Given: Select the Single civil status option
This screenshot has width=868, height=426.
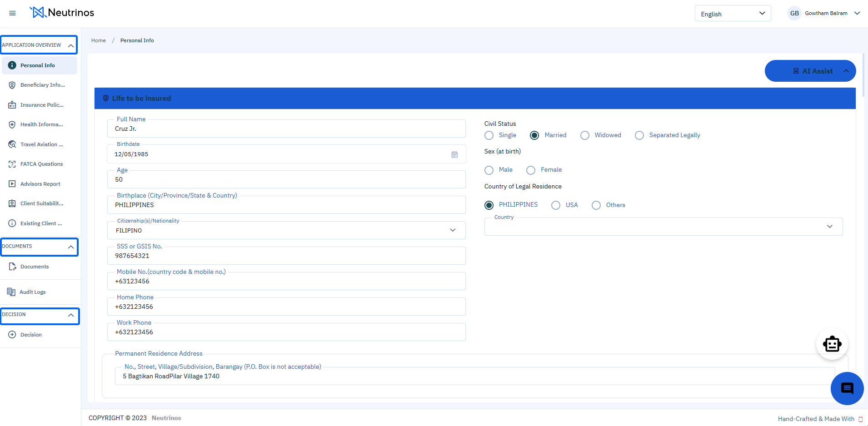Looking at the screenshot, I should pyautogui.click(x=489, y=135).
